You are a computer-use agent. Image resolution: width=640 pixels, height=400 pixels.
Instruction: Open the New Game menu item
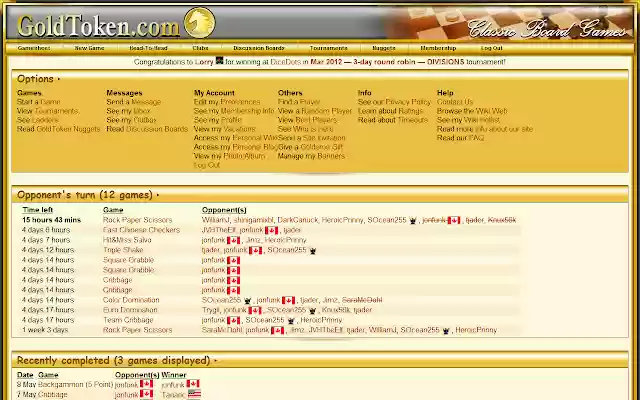(89, 48)
